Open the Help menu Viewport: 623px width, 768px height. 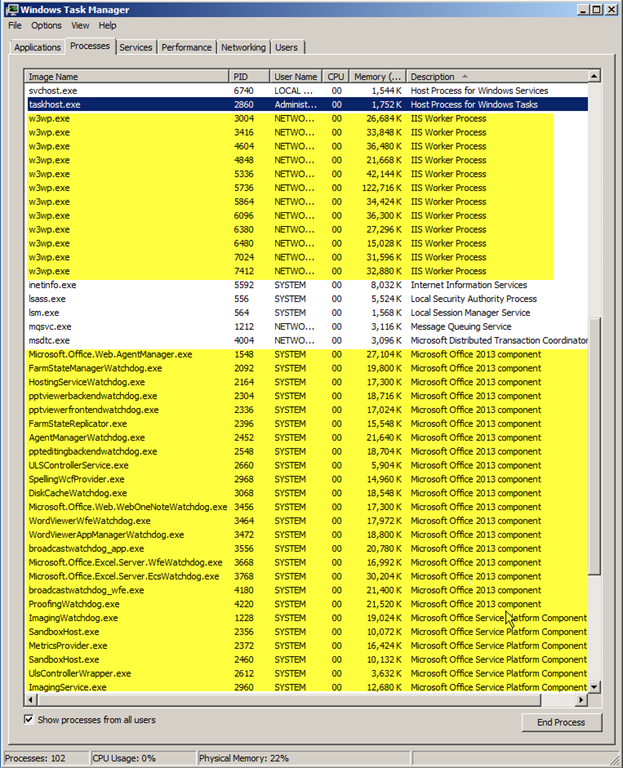[x=107, y=25]
